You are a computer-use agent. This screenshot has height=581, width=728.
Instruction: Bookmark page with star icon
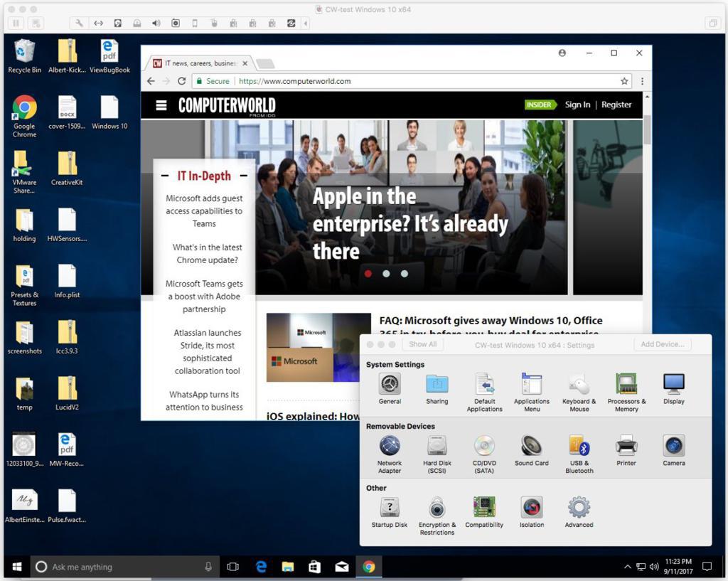click(624, 81)
